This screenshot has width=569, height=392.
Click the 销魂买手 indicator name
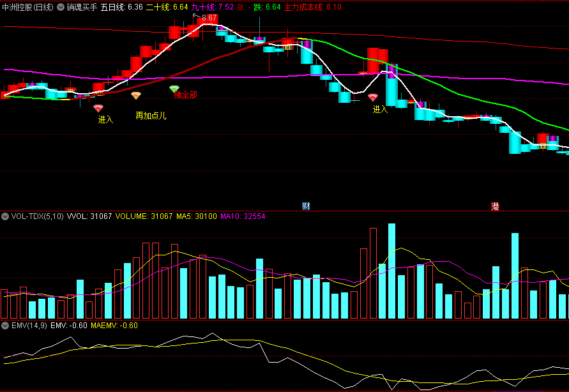82,7
